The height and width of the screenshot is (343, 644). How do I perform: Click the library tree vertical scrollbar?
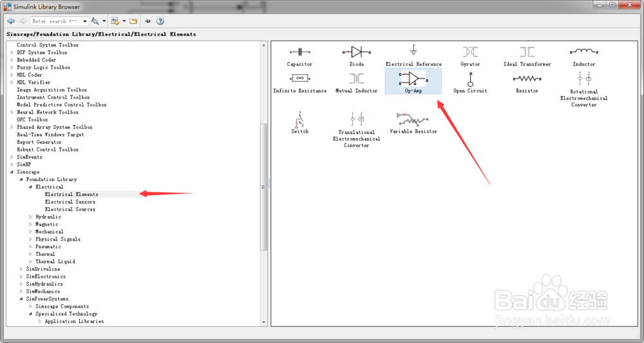coord(263,187)
